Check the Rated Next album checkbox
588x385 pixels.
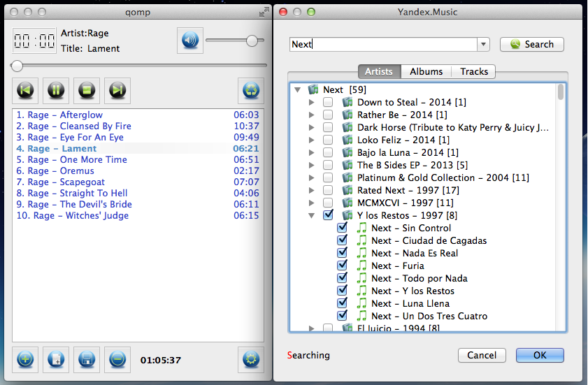(328, 190)
